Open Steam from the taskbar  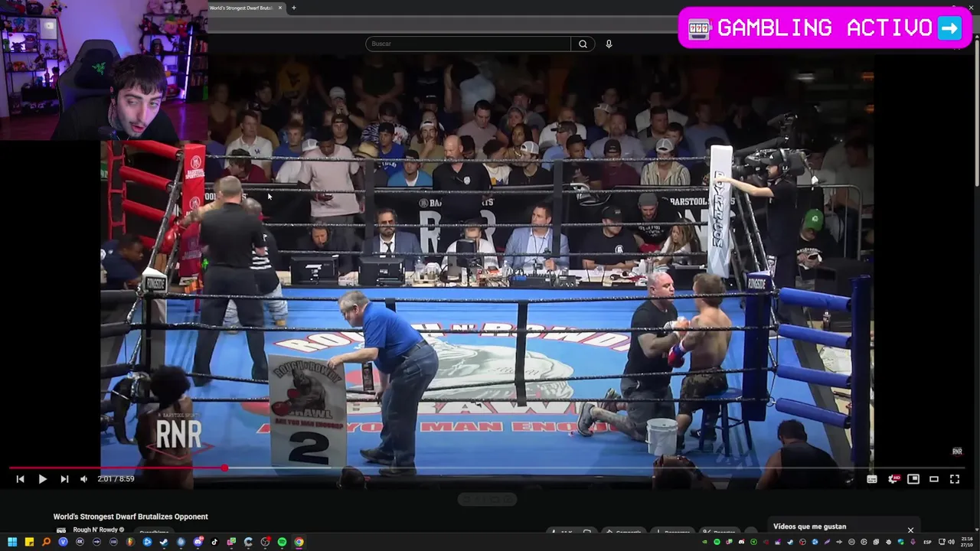[x=164, y=542]
